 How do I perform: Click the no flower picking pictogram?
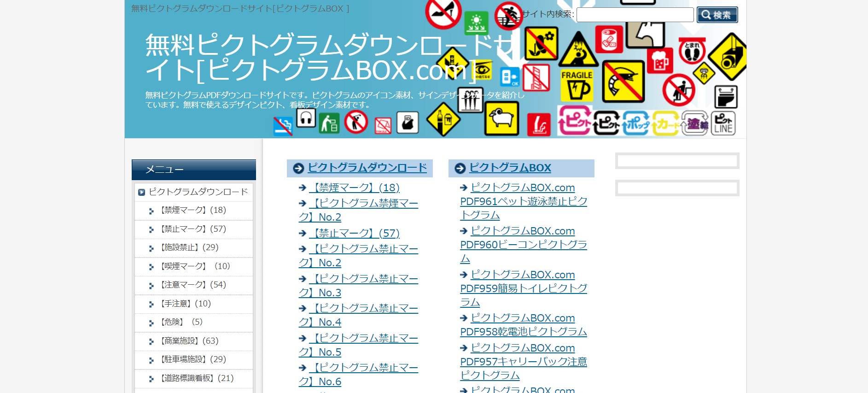point(542,44)
